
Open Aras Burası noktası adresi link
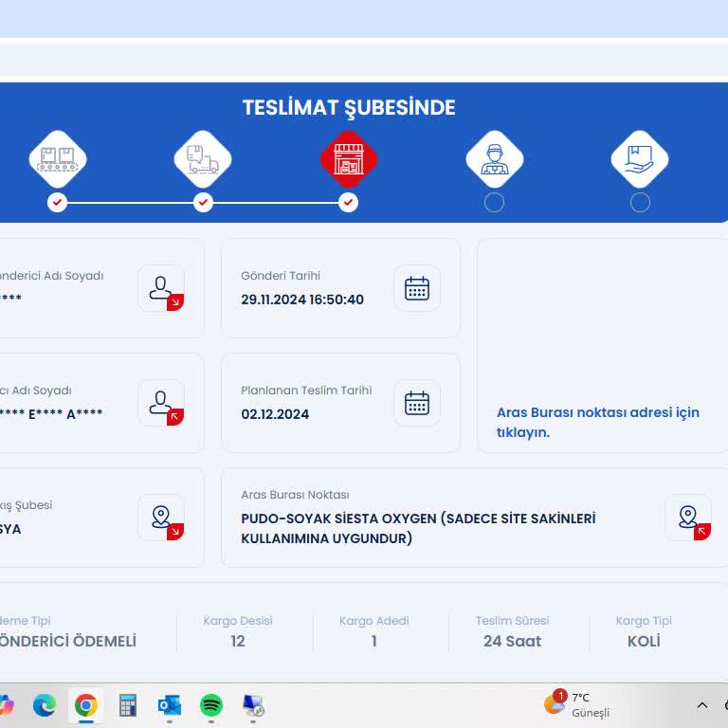point(597,422)
